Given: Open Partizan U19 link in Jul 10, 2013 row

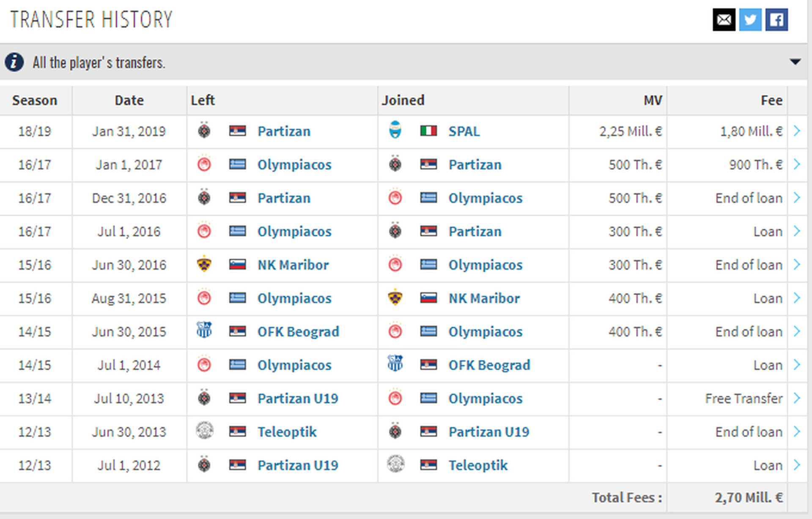Looking at the screenshot, I should (x=298, y=399).
